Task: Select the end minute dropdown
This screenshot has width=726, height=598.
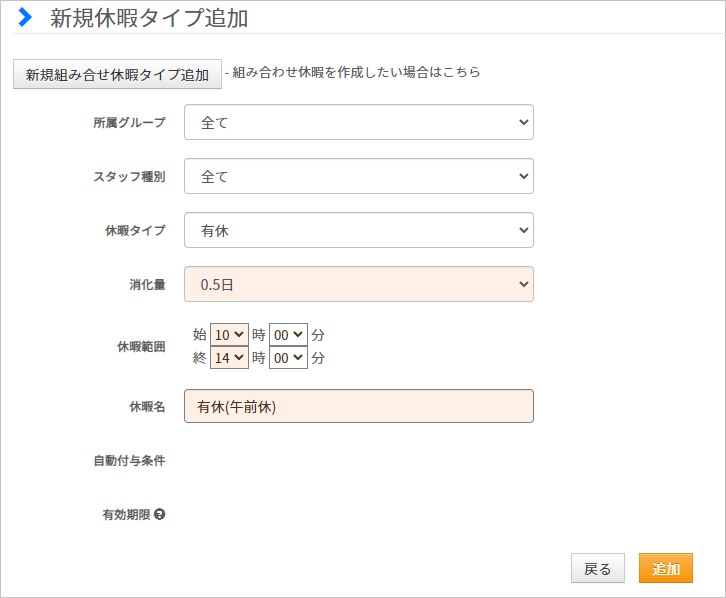Action: tap(288, 358)
